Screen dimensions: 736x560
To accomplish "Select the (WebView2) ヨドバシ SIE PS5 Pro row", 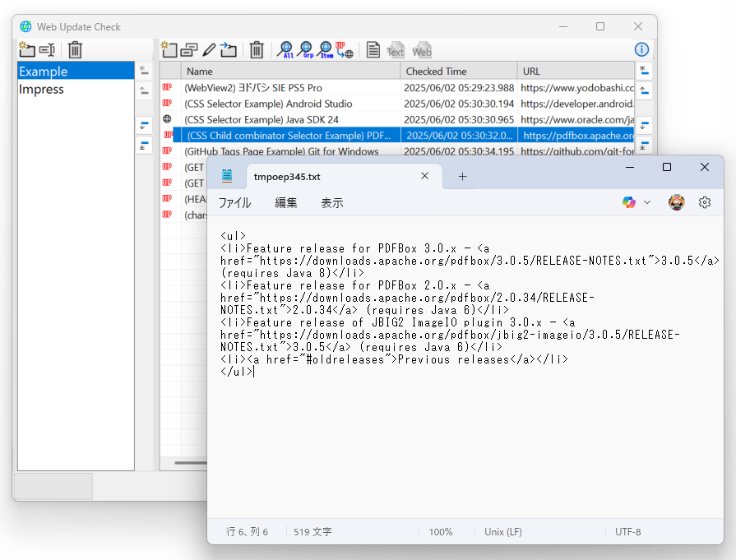I will point(397,88).
